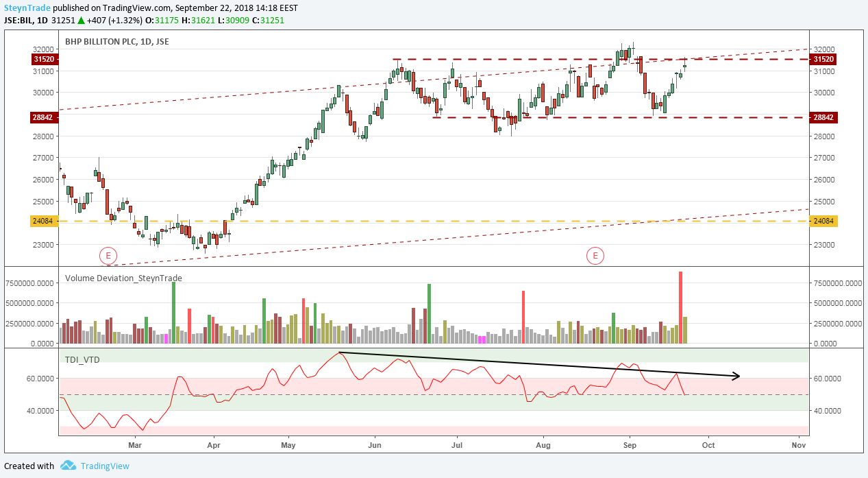Select the yellow 24084 price label on left

pyautogui.click(x=45, y=221)
